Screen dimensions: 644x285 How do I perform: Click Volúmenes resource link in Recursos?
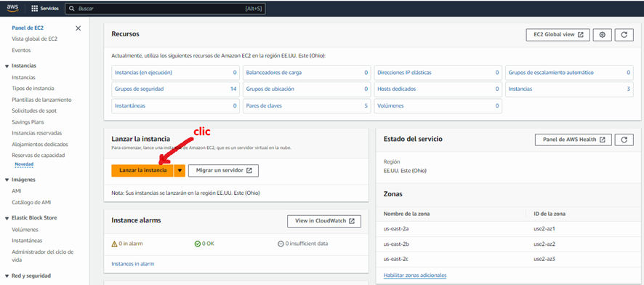(390, 105)
